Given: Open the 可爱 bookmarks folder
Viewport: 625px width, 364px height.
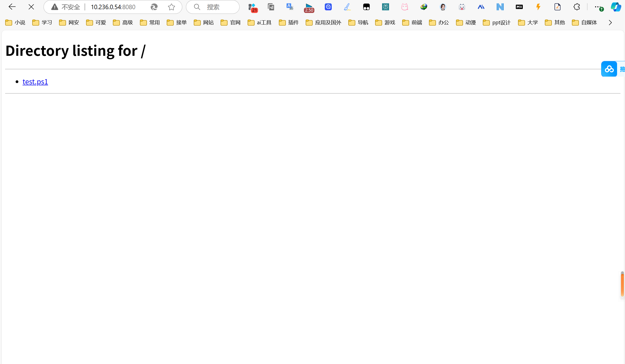Looking at the screenshot, I should [96, 23].
